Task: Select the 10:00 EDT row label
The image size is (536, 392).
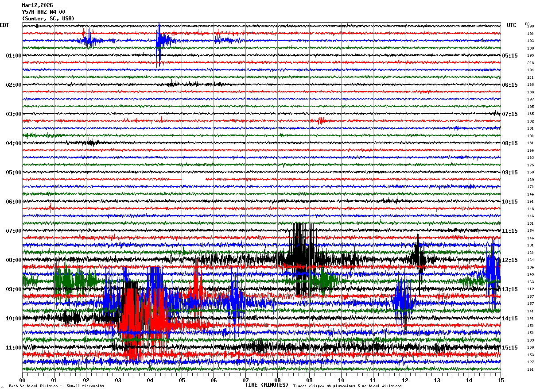Action: (x=14, y=319)
